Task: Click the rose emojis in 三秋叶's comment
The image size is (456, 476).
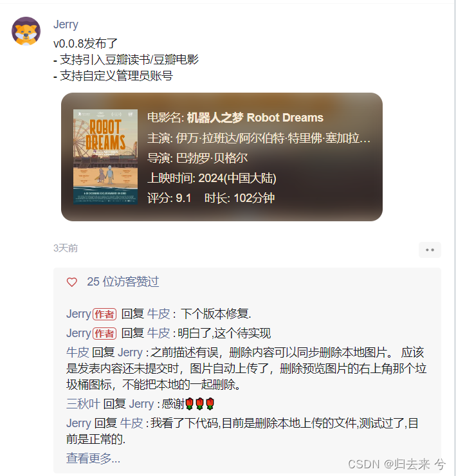Action: point(200,404)
